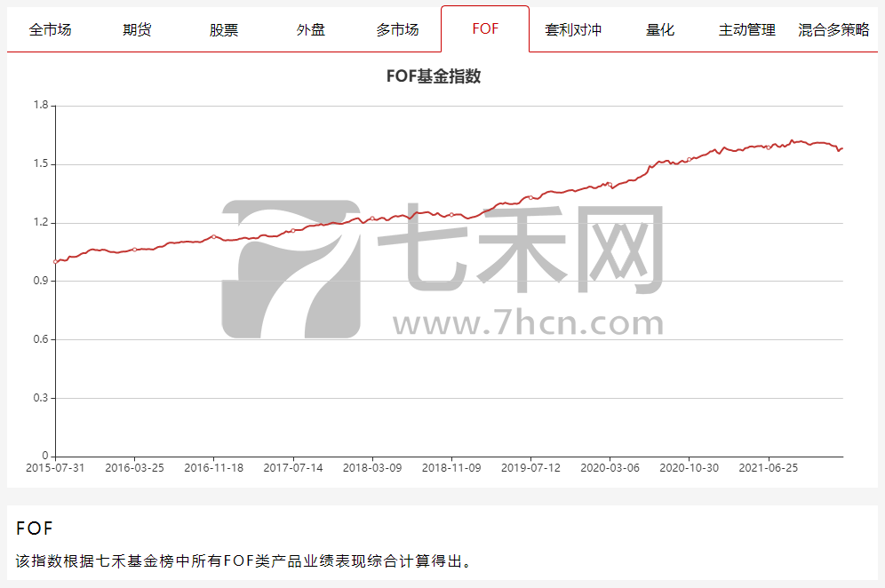Image resolution: width=885 pixels, height=588 pixels.
Task: Switch to the 混合多策略 tab
Action: 833,29
